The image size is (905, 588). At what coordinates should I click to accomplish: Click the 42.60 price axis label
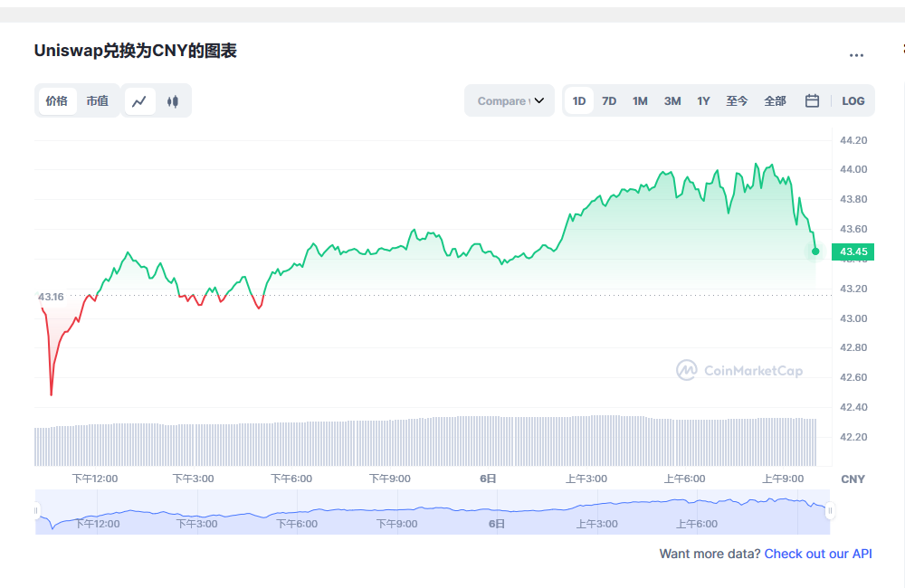tap(853, 377)
